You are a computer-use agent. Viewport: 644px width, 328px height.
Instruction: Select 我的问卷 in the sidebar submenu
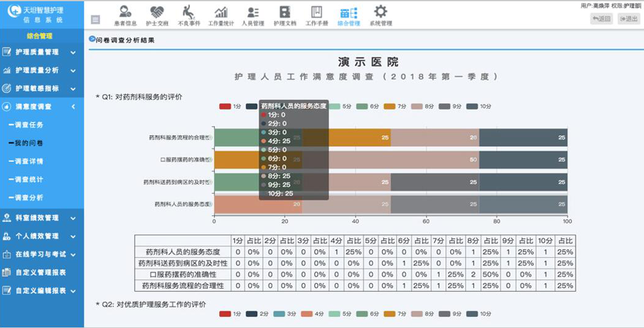click(x=29, y=143)
